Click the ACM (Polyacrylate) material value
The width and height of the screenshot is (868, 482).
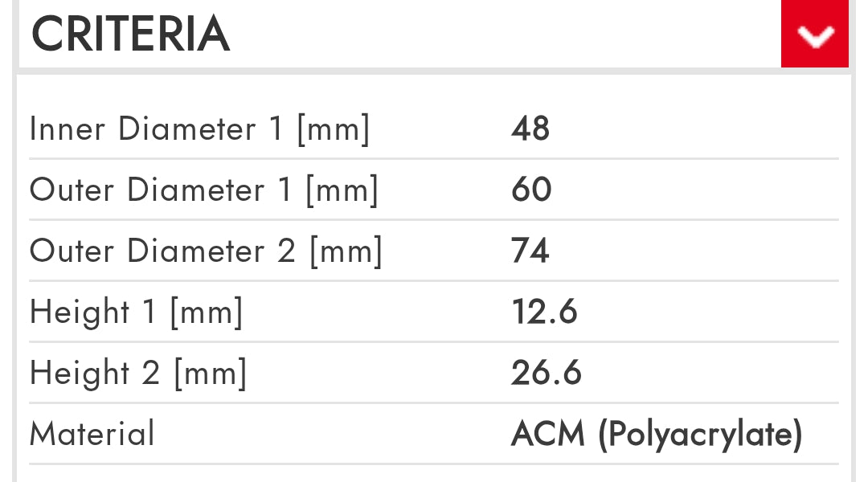(657, 435)
